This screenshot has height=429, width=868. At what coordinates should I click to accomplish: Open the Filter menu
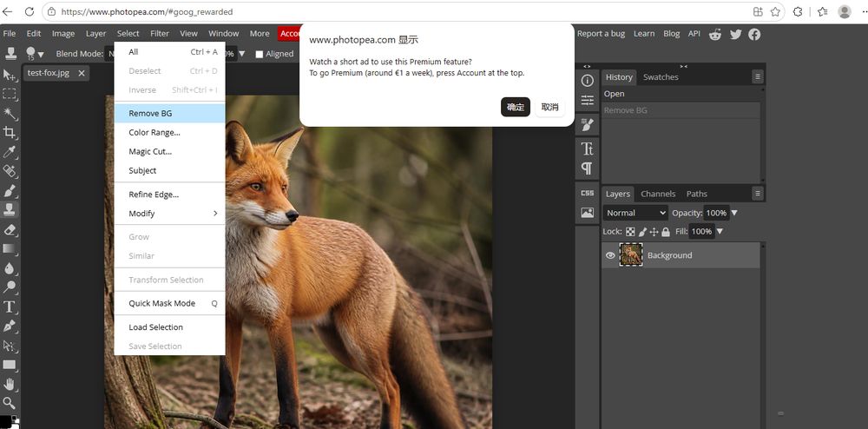tap(160, 34)
